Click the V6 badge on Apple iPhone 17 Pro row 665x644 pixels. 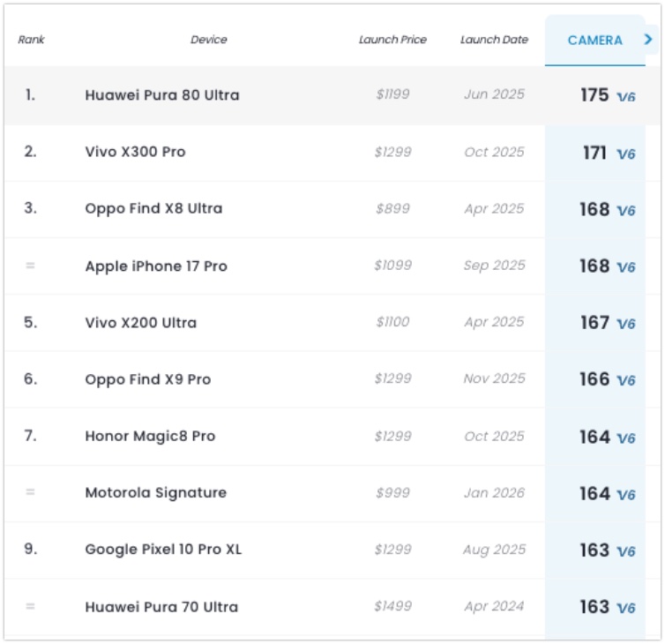[x=626, y=266]
